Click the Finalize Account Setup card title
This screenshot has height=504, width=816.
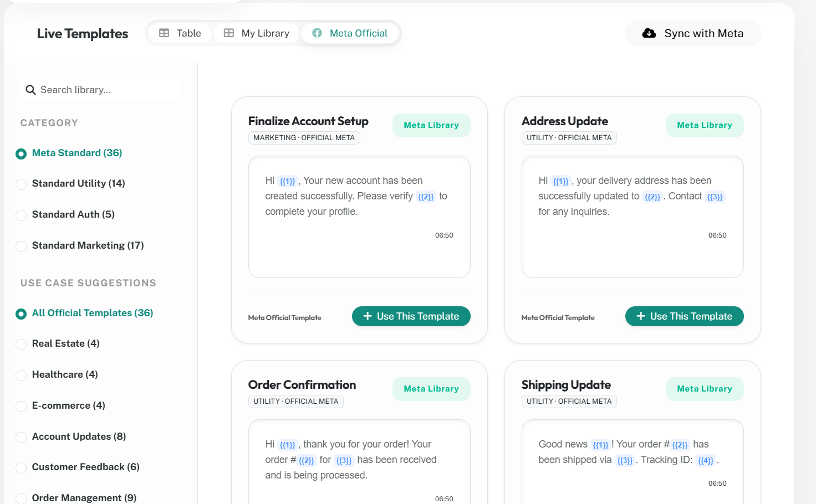coord(308,121)
